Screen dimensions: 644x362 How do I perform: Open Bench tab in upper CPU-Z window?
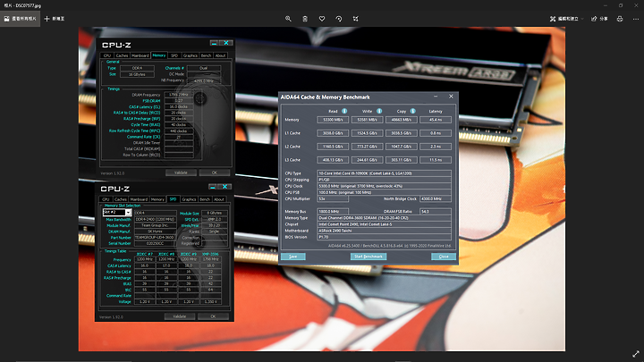coord(207,55)
